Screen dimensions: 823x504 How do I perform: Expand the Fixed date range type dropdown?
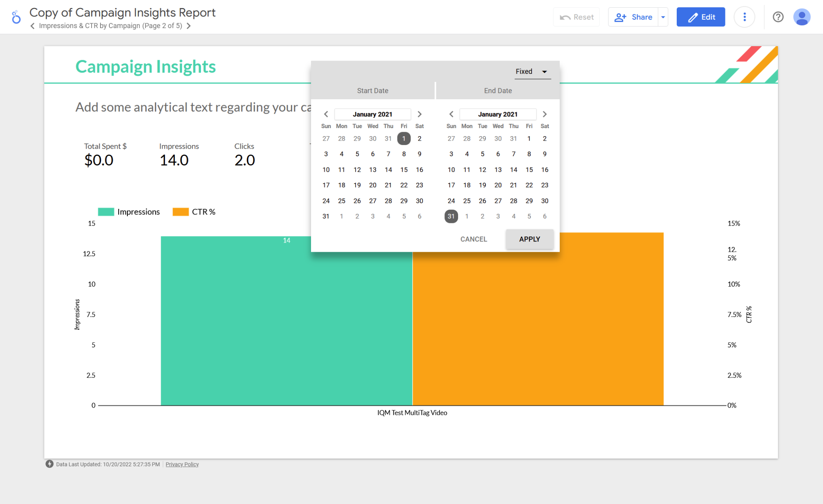pos(532,71)
